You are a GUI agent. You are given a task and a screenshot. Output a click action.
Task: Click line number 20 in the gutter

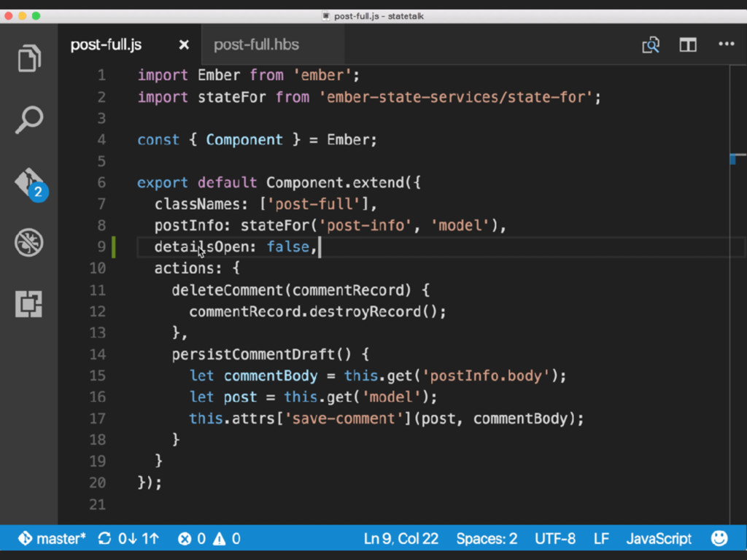click(98, 483)
